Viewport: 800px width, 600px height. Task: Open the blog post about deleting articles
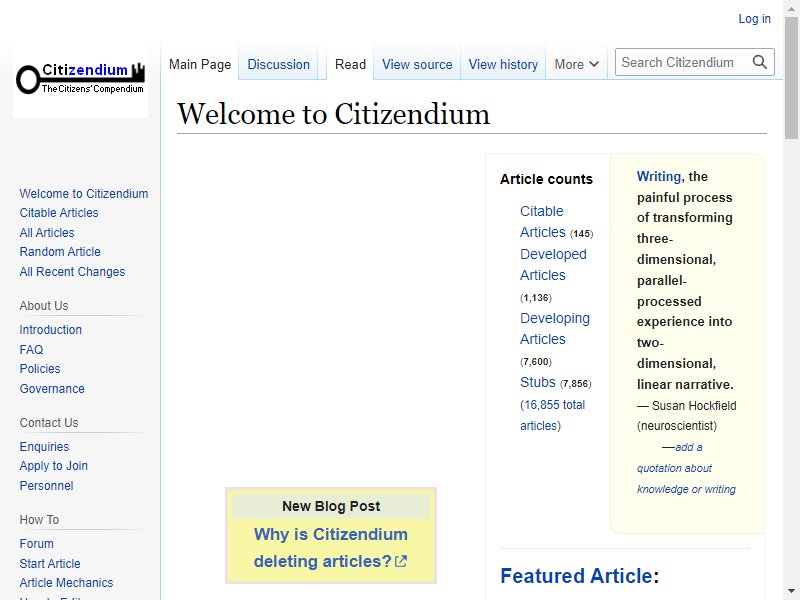(x=331, y=547)
